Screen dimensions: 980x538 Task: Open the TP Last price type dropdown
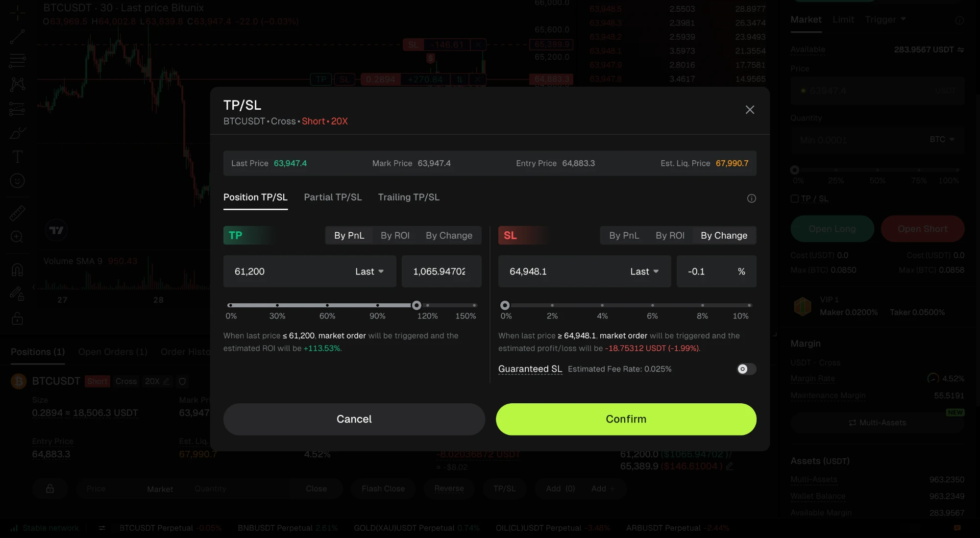[x=369, y=271]
